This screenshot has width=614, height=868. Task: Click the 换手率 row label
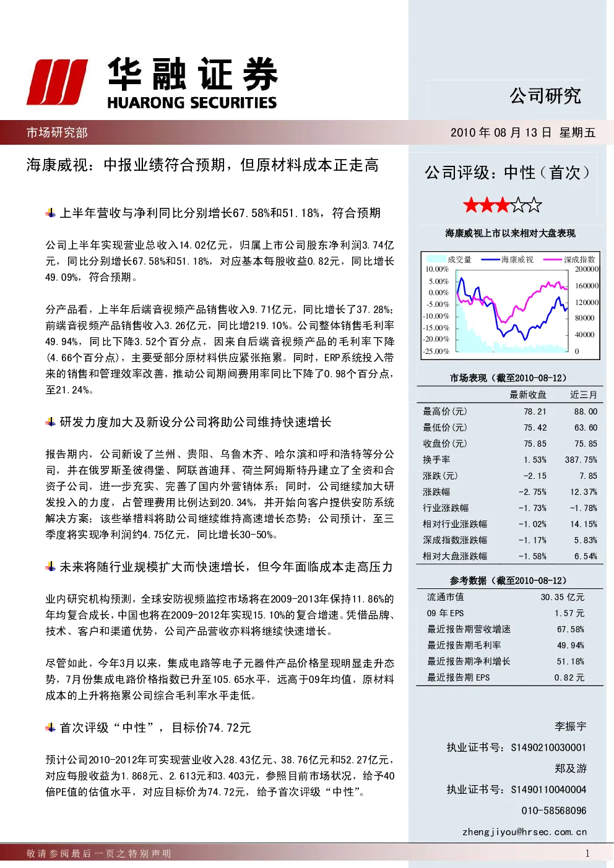pyautogui.click(x=436, y=460)
